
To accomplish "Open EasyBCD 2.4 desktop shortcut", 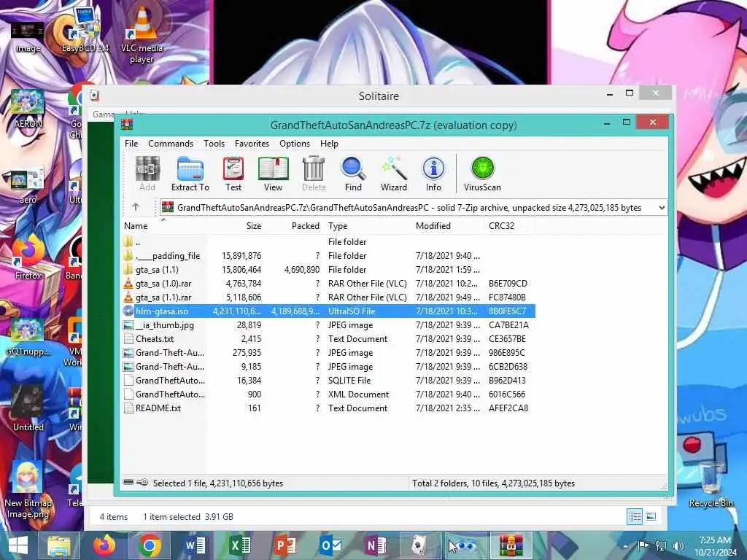I will [85, 29].
